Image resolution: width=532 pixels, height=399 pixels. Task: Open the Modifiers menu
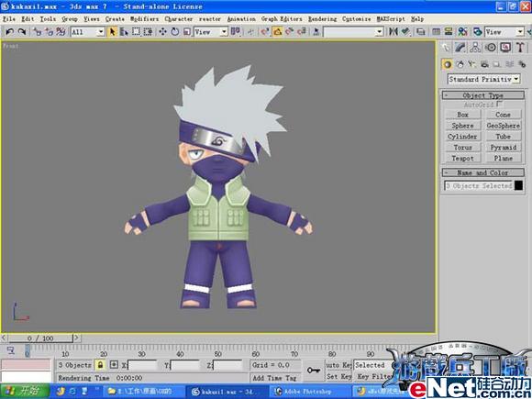[145, 19]
